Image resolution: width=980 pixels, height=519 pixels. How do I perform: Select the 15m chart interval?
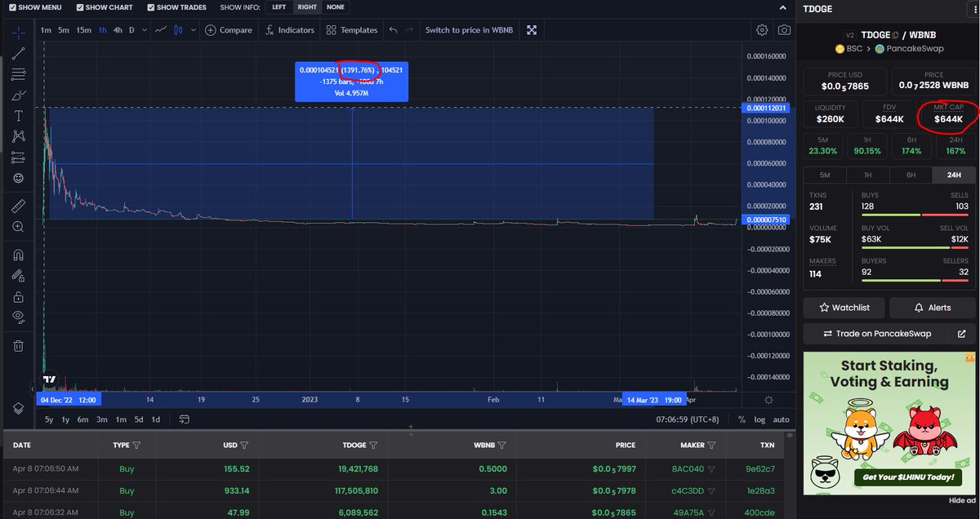[x=83, y=30]
